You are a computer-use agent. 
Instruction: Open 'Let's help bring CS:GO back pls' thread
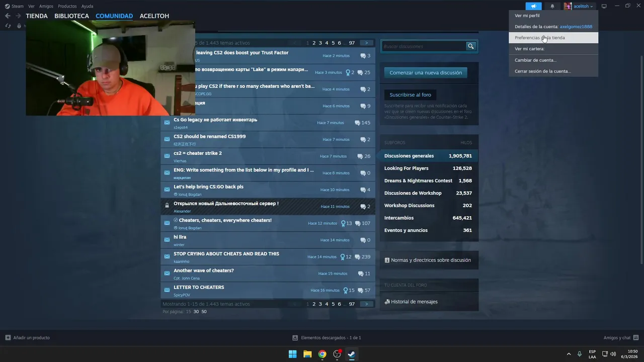(x=208, y=187)
